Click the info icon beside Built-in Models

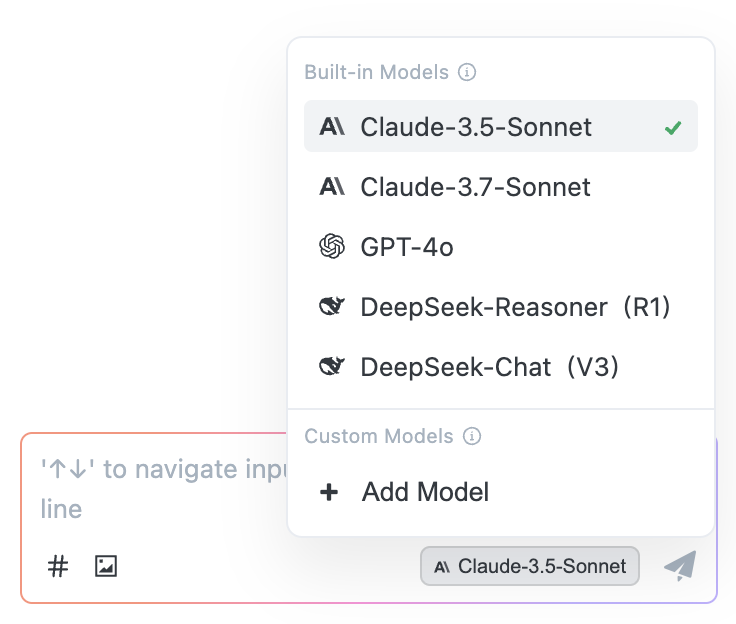pos(467,73)
